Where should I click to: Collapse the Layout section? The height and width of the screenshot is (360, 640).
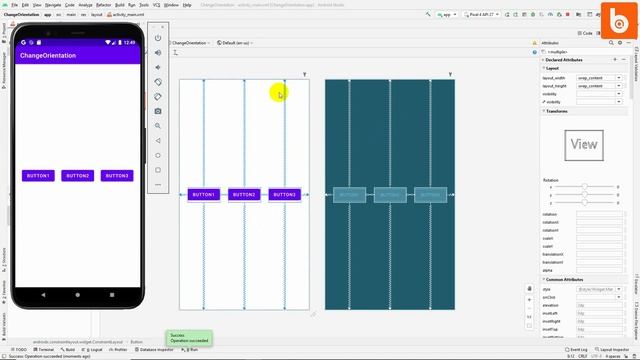click(x=543, y=68)
